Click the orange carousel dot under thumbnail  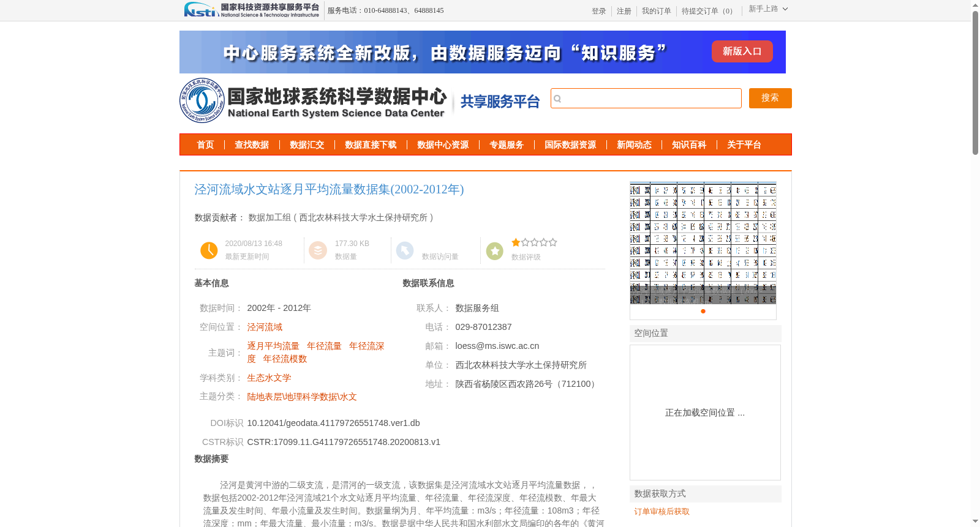(703, 311)
